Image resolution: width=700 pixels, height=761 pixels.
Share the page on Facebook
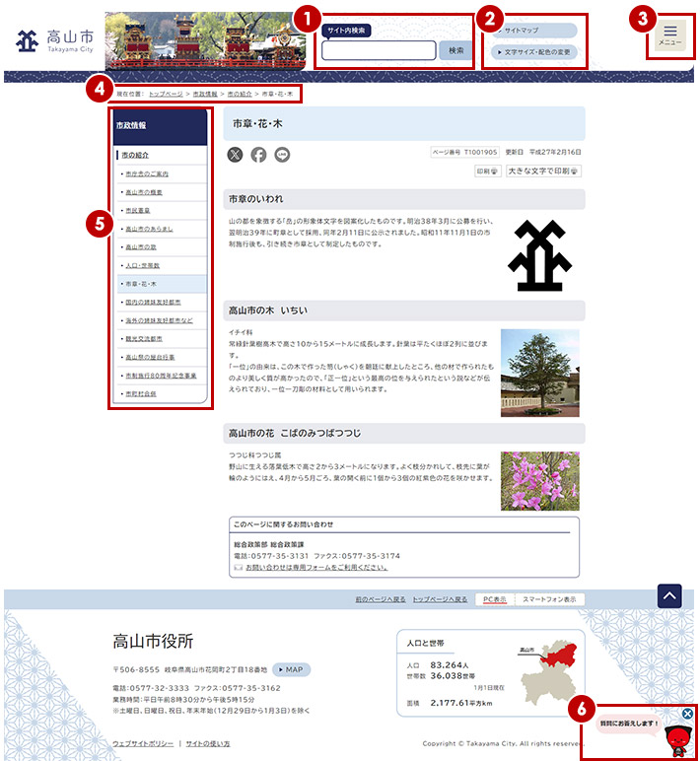[258, 154]
